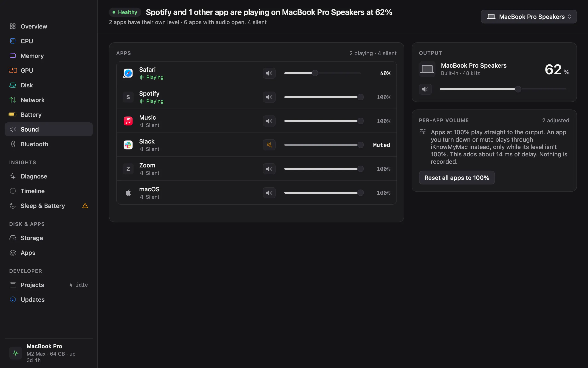Screen dimensions: 588x368
Task: Click the Healthy status badge
Action: 125,12
